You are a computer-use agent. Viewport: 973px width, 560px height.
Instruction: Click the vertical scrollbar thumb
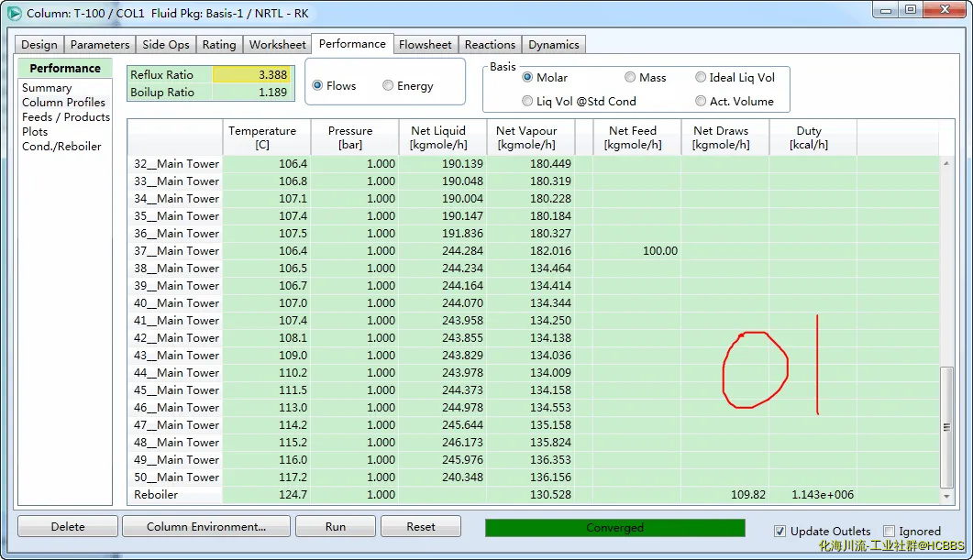tap(946, 427)
